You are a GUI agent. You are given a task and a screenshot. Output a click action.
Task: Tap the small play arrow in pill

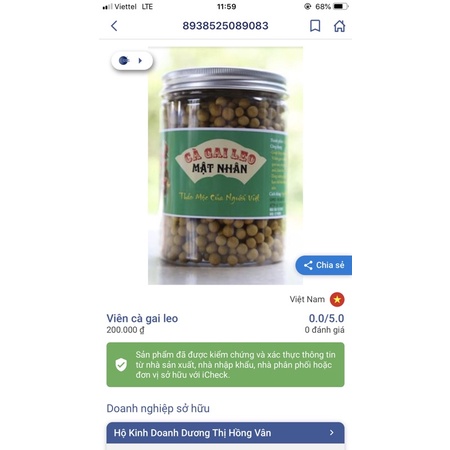(140, 61)
